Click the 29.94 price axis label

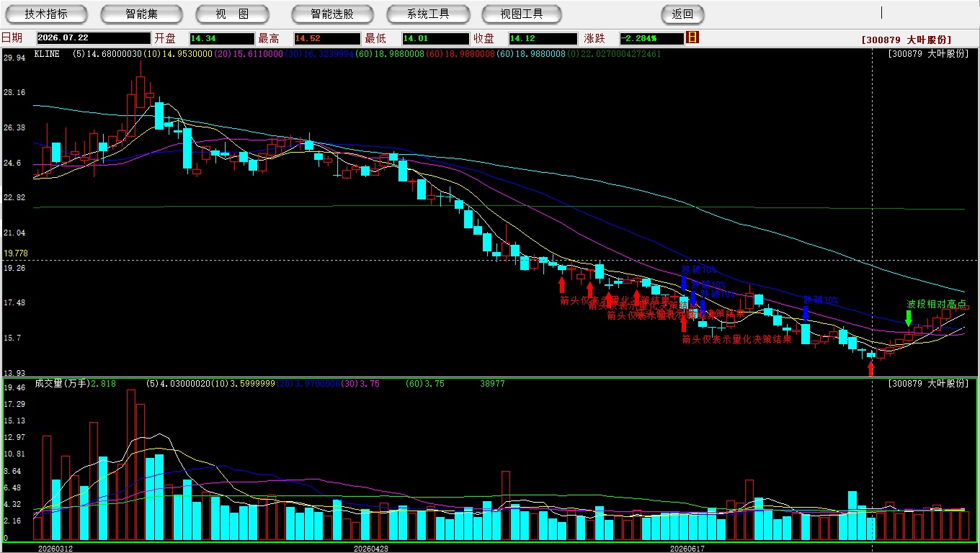(x=14, y=58)
